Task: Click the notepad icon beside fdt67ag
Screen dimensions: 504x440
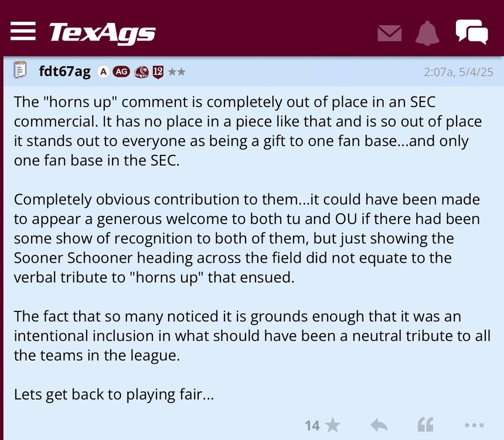Action: (x=21, y=71)
